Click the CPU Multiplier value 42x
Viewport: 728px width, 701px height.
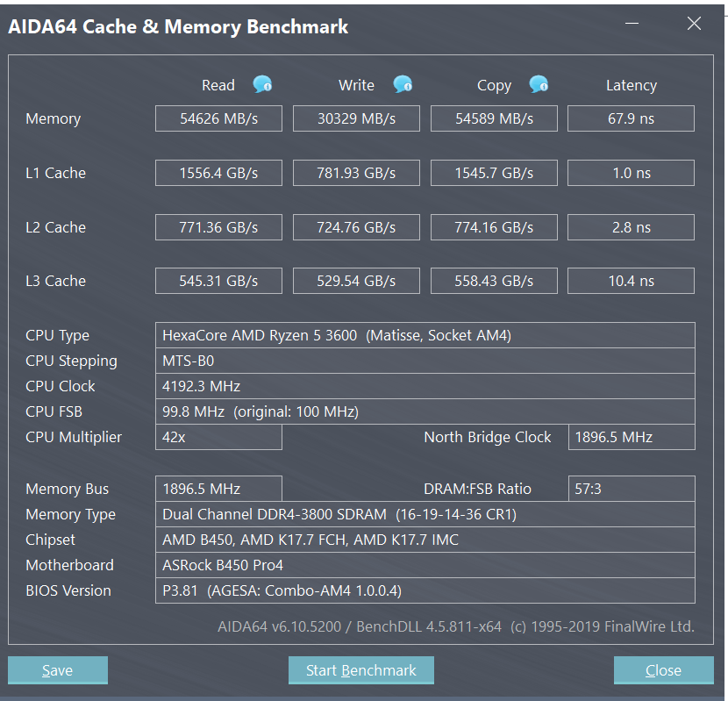[x=218, y=437]
